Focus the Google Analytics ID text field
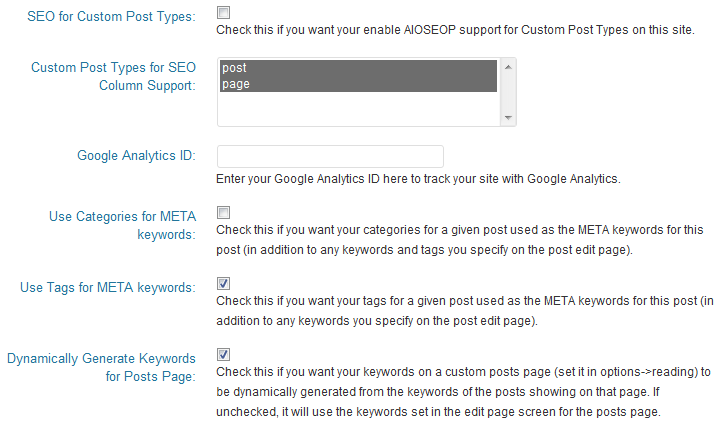This screenshot has height=426, width=724. [330, 156]
